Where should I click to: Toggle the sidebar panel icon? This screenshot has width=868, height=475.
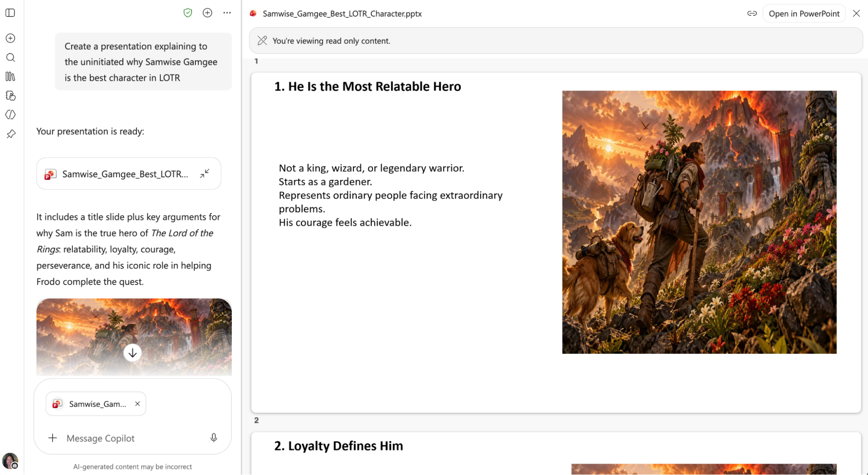pos(10,13)
